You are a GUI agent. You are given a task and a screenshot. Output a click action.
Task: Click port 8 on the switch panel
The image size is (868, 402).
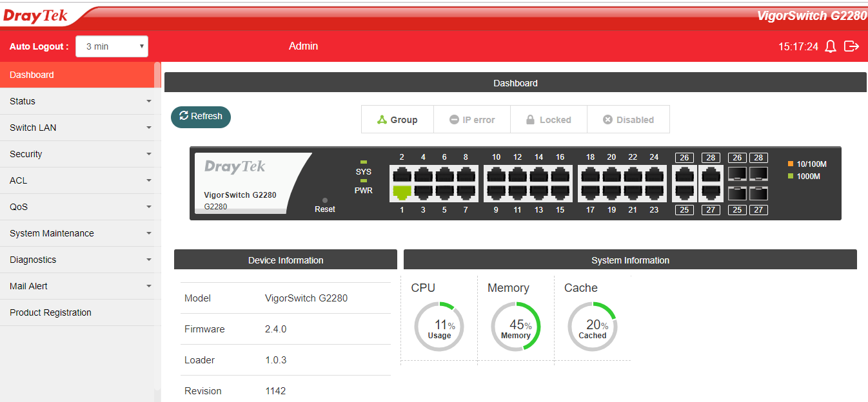click(x=466, y=175)
